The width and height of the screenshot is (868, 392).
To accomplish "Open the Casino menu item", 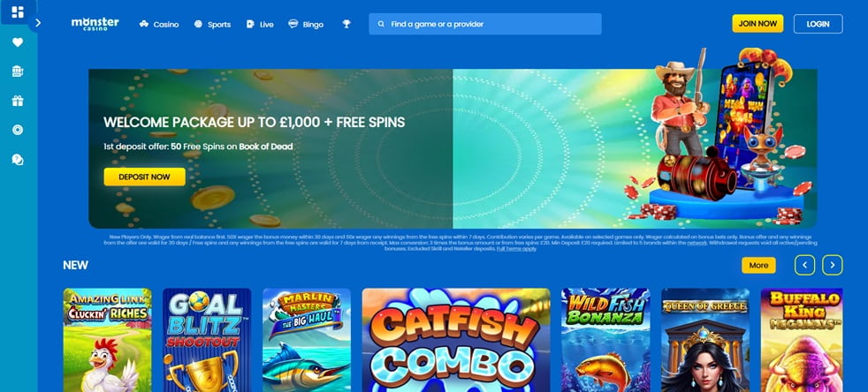I will tap(159, 25).
